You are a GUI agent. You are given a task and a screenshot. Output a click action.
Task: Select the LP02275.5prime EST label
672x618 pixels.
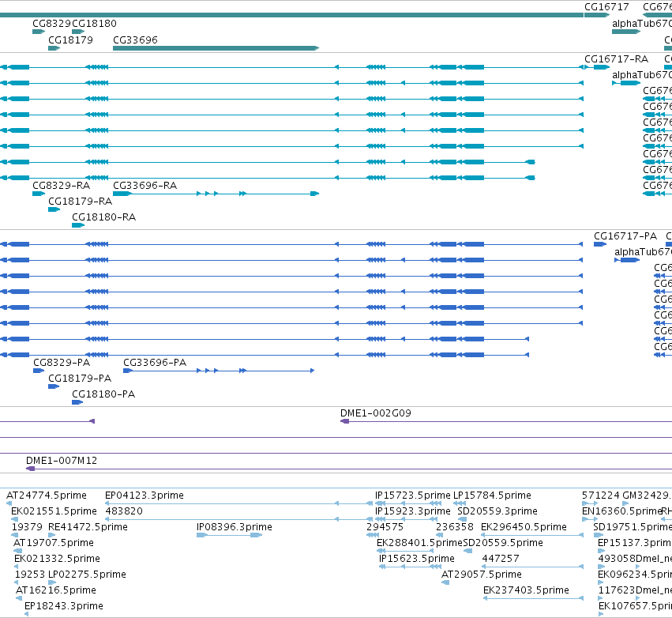point(87,575)
